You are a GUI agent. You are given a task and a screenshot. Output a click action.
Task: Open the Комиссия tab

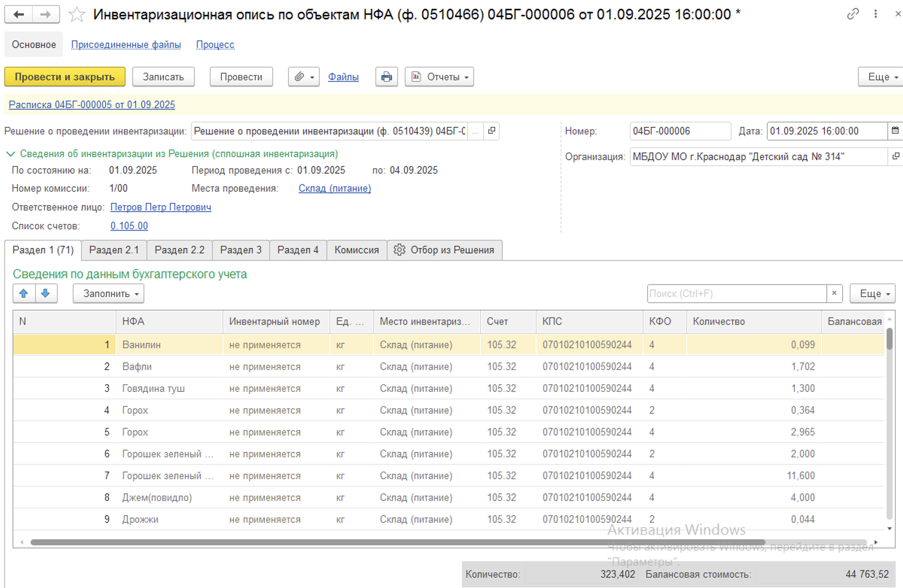(x=356, y=250)
